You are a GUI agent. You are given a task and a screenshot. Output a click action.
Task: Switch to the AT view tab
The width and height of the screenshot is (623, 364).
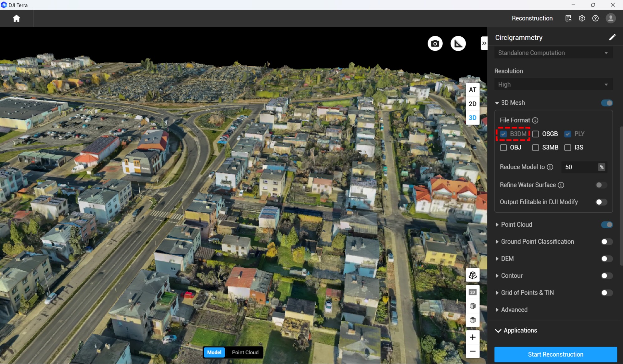point(472,90)
